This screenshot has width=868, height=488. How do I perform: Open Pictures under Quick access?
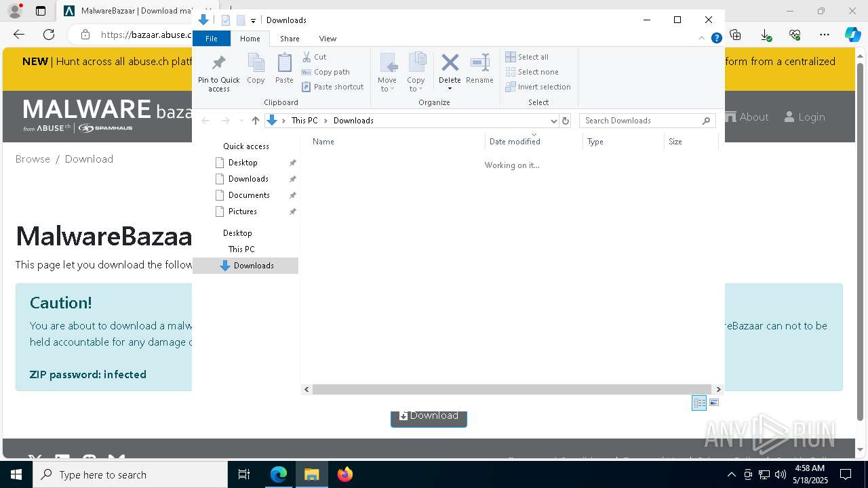[243, 211]
